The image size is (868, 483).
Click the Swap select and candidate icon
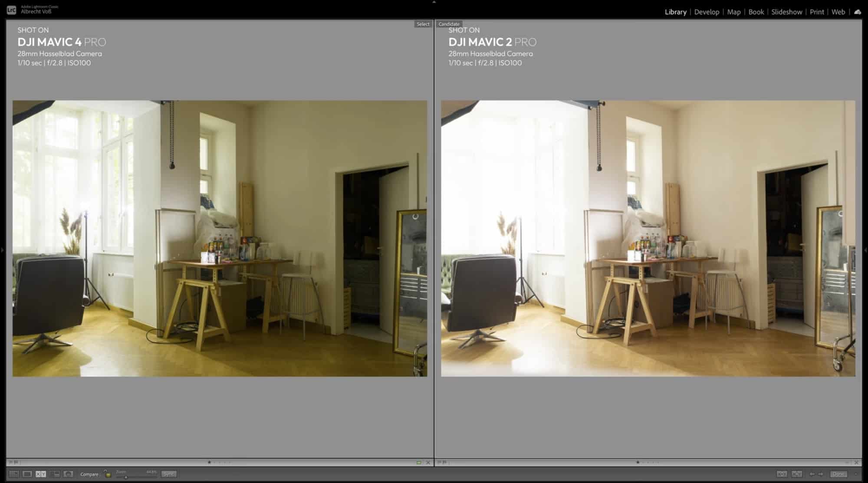pyautogui.click(x=782, y=474)
